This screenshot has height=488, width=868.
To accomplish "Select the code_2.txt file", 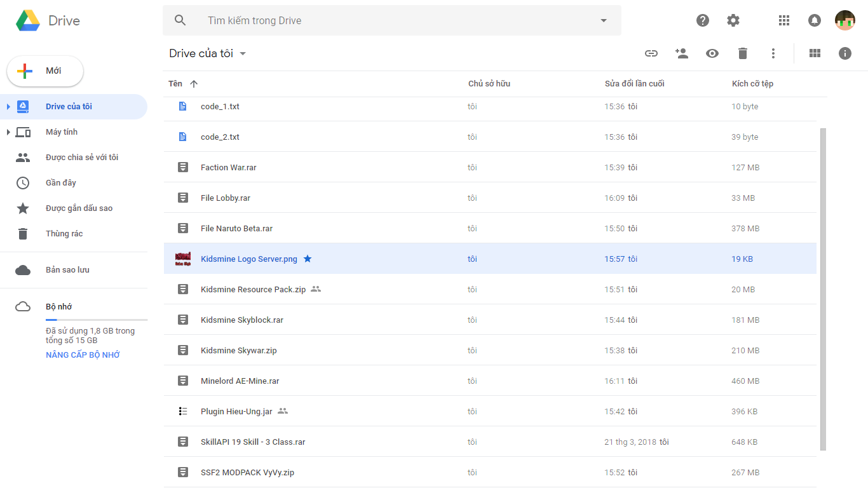I will coord(490,137).
